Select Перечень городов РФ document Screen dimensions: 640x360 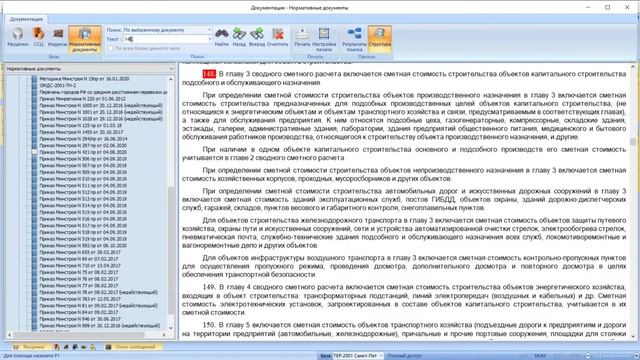(x=103, y=92)
